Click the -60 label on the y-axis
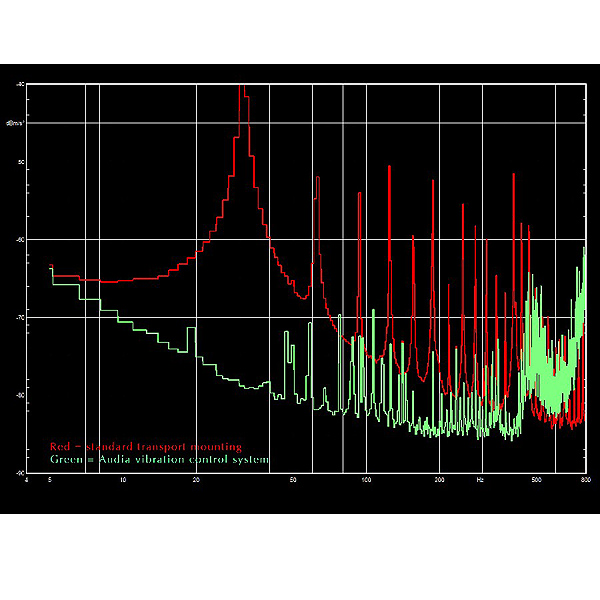Image resolution: width=600 pixels, height=600 pixels. point(19,240)
